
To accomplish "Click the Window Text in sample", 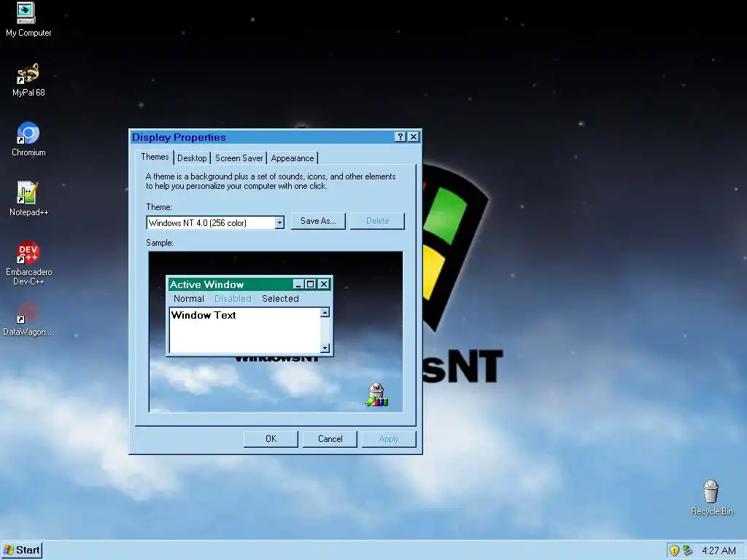I will [204, 315].
